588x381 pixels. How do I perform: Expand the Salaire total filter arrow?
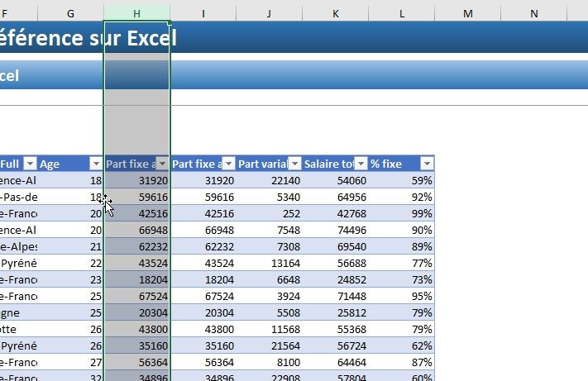click(x=361, y=164)
